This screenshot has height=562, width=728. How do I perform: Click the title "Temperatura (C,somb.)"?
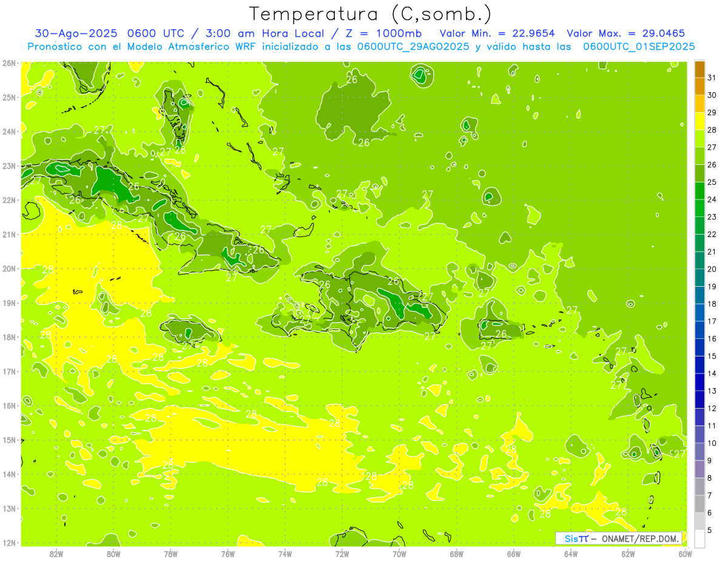(x=371, y=14)
